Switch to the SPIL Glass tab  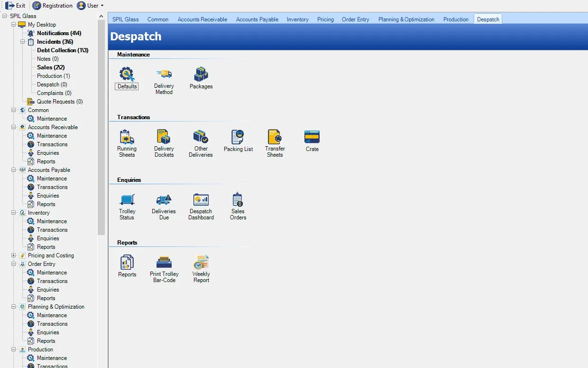126,19
